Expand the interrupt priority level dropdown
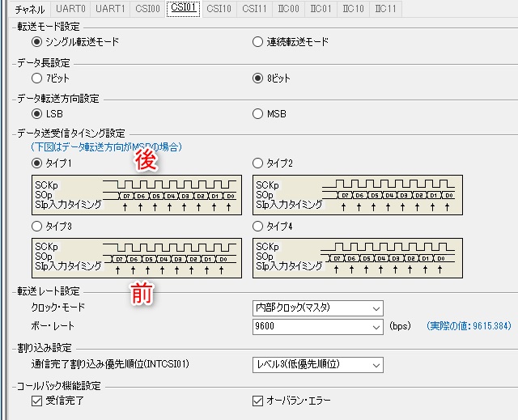Viewport: 518px width, 420px height. coord(317,365)
